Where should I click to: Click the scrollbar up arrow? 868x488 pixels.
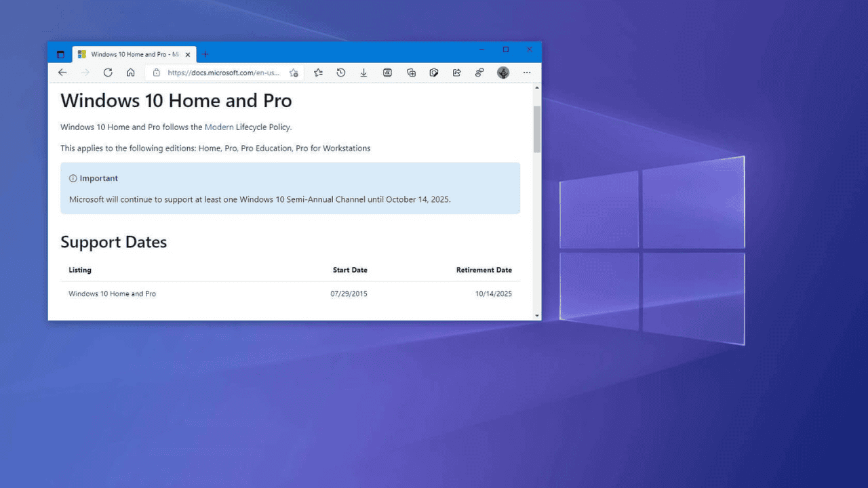537,88
